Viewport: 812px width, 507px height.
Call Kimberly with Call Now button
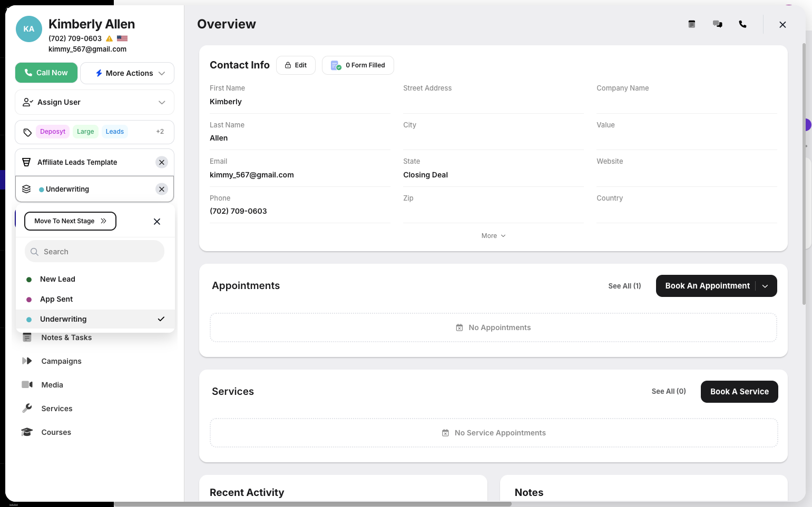click(46, 73)
